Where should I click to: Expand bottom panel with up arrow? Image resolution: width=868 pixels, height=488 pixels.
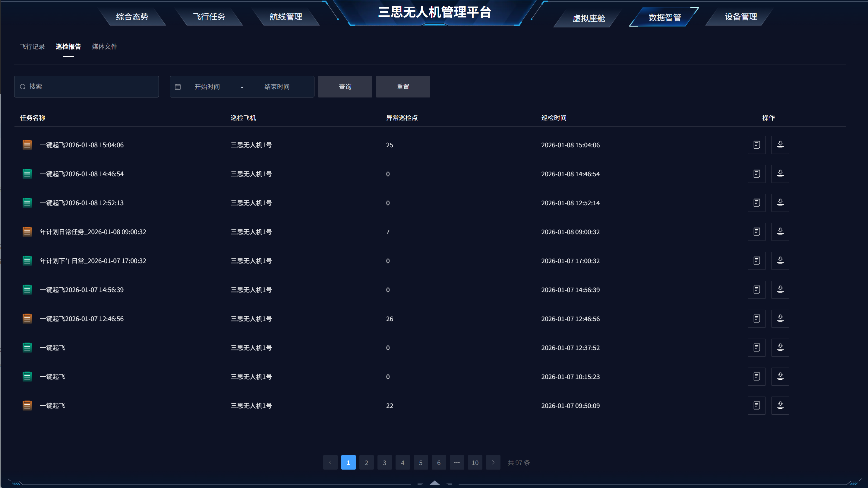coord(435,483)
